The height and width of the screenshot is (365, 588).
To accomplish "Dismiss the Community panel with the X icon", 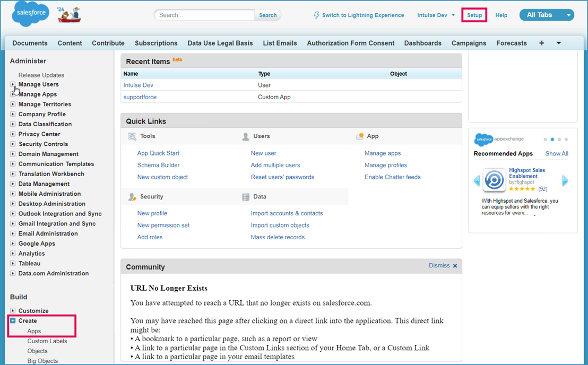I will [455, 266].
